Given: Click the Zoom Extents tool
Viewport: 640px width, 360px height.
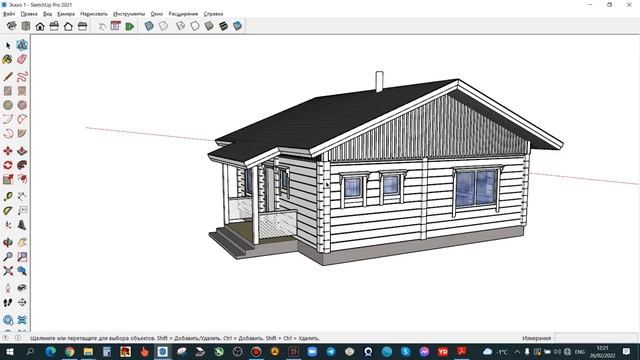Looking at the screenshot, I should coord(8,271).
